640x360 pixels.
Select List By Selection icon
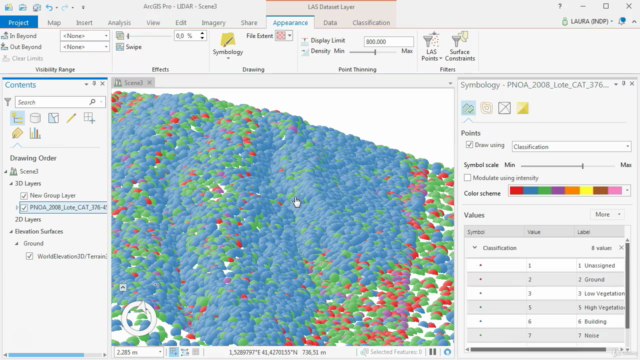pyautogui.click(x=53, y=118)
